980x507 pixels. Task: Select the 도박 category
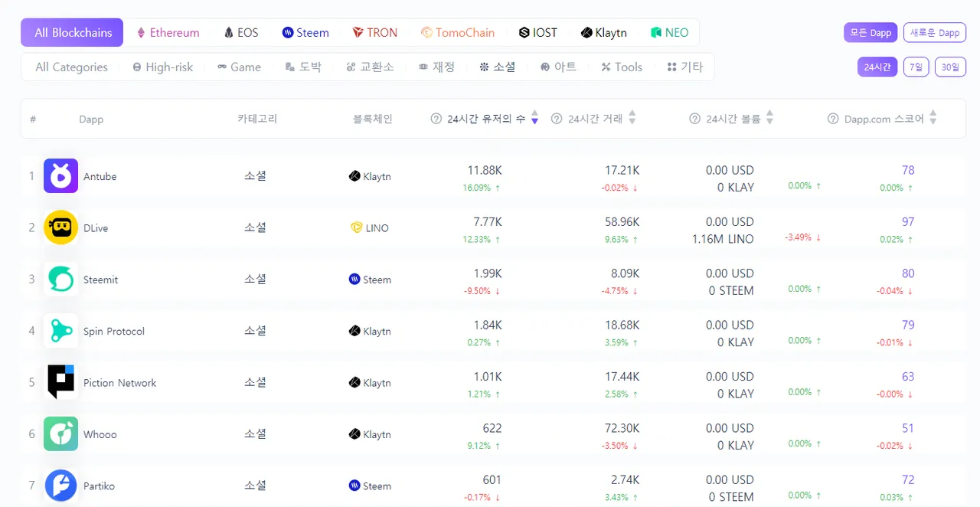(x=303, y=67)
